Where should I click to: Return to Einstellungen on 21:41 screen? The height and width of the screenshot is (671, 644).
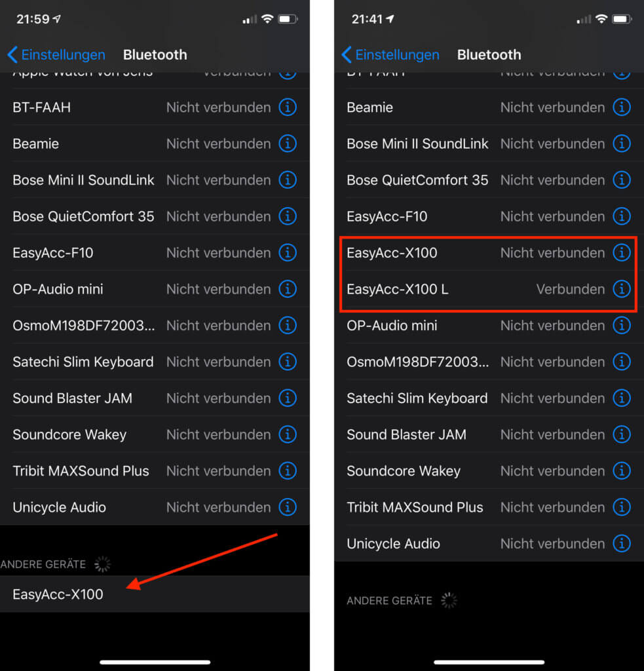(x=390, y=55)
